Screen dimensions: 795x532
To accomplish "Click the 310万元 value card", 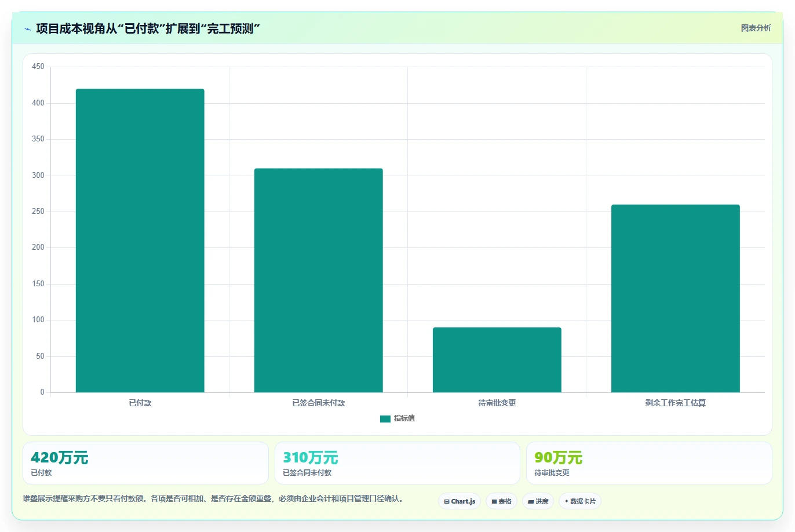I will (397, 463).
